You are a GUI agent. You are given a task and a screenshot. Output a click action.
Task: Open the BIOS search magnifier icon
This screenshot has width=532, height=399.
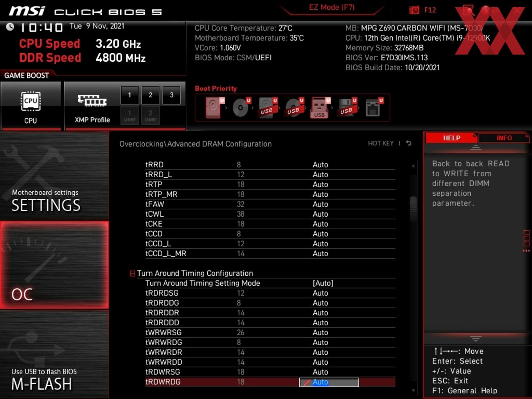click(468, 10)
